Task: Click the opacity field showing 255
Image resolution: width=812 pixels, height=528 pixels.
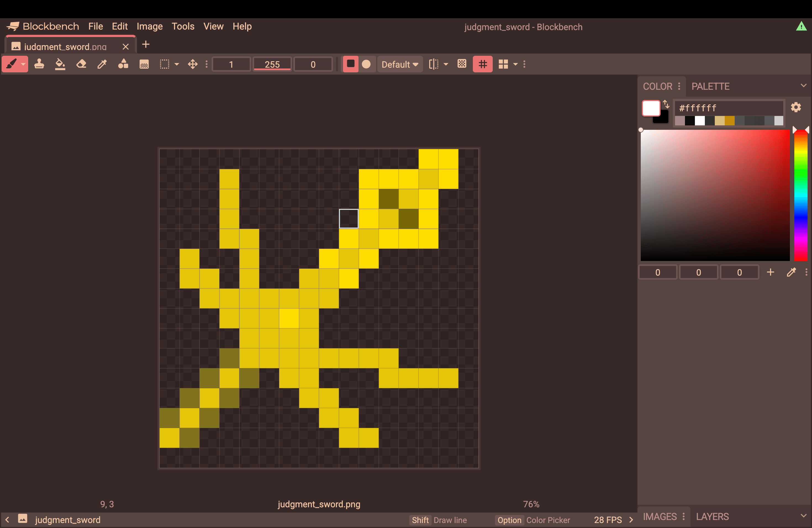Action: point(272,64)
